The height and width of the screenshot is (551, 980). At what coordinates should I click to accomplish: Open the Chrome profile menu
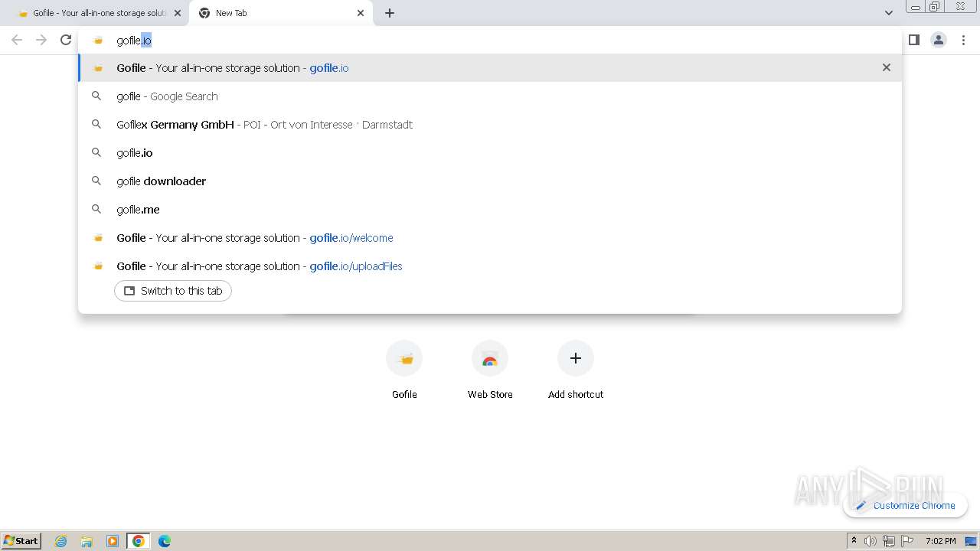click(939, 40)
